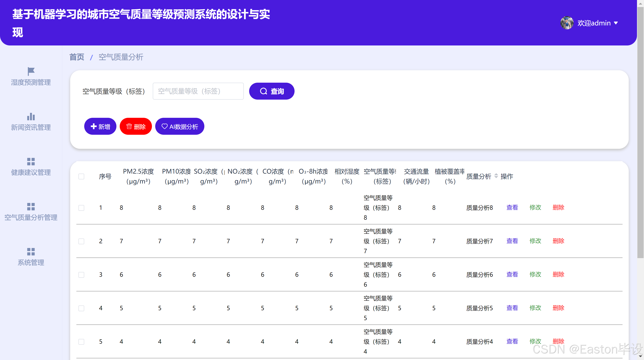Click the admin avatar picture
644x360 pixels.
567,23
